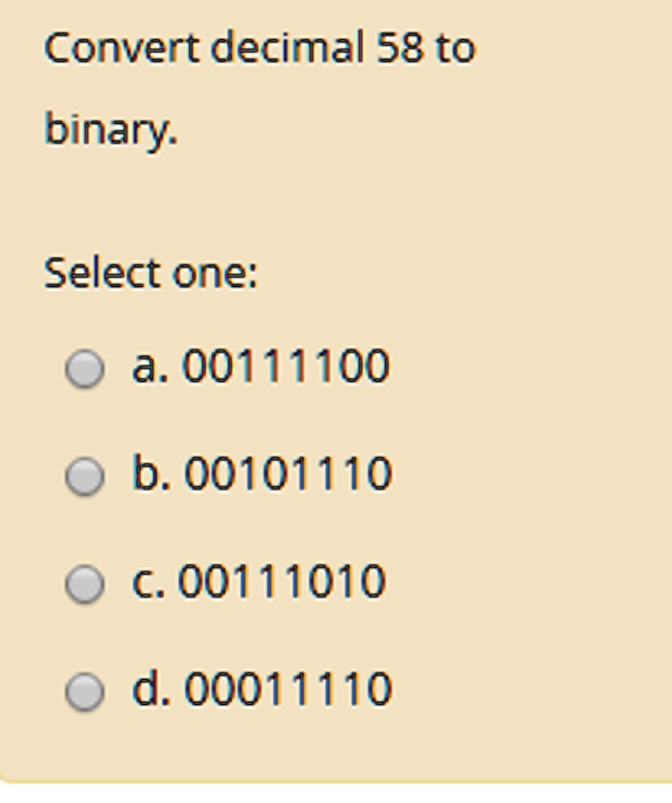This screenshot has height=803, width=672.
Task: Click the 'a.' option letter label
Action: coord(151,367)
